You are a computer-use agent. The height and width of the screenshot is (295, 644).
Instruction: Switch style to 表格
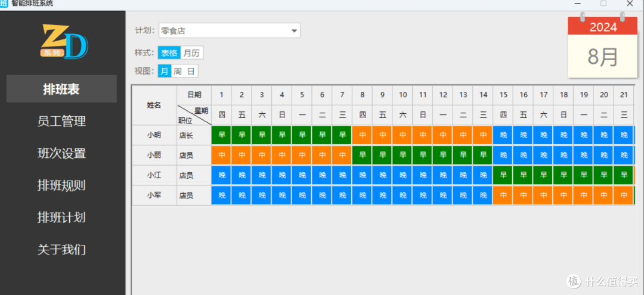coord(169,52)
